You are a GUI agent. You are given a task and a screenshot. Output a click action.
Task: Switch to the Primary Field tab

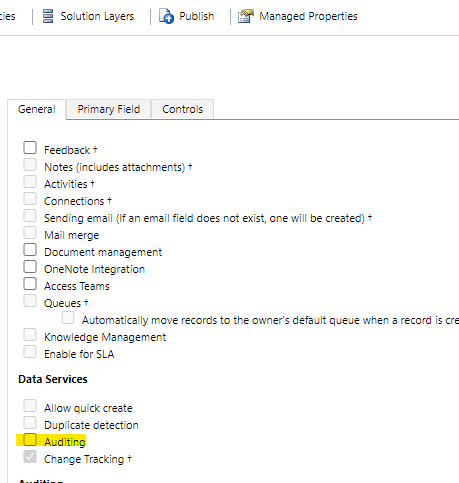109,109
